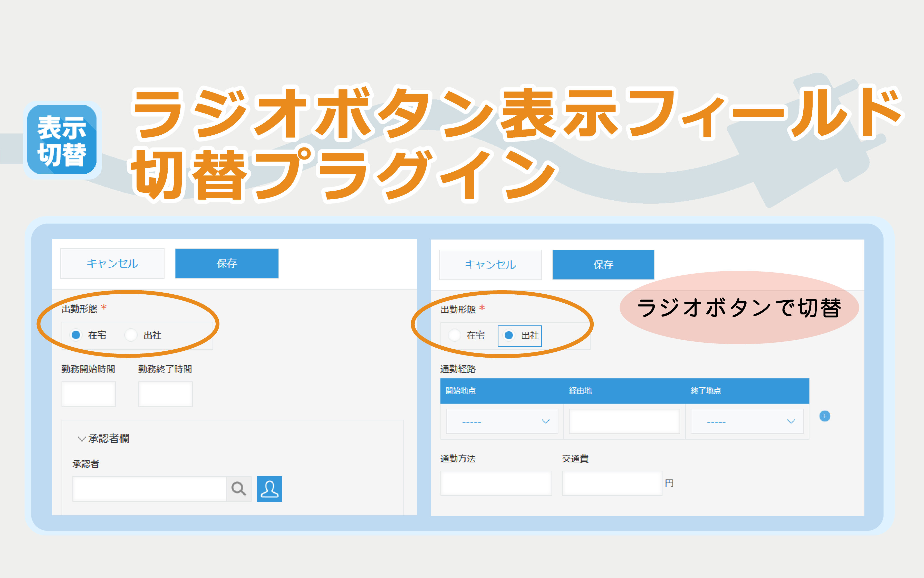This screenshot has height=578, width=924.
Task: Click the 経由地 input field
Action: pos(624,421)
